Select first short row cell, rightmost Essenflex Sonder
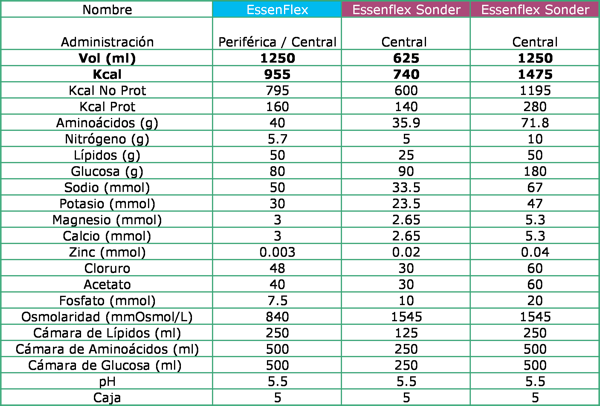The width and height of the screenshot is (600, 406). [535, 57]
